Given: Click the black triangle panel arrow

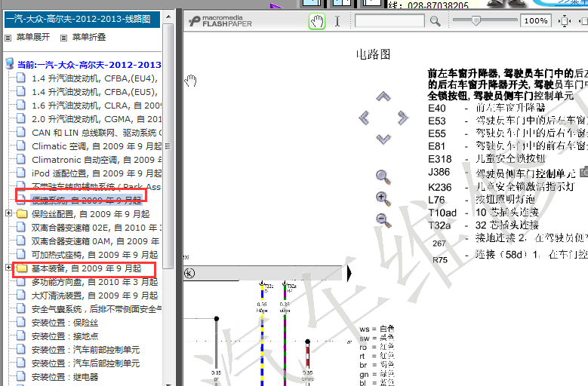Looking at the screenshot, I should (x=349, y=274).
